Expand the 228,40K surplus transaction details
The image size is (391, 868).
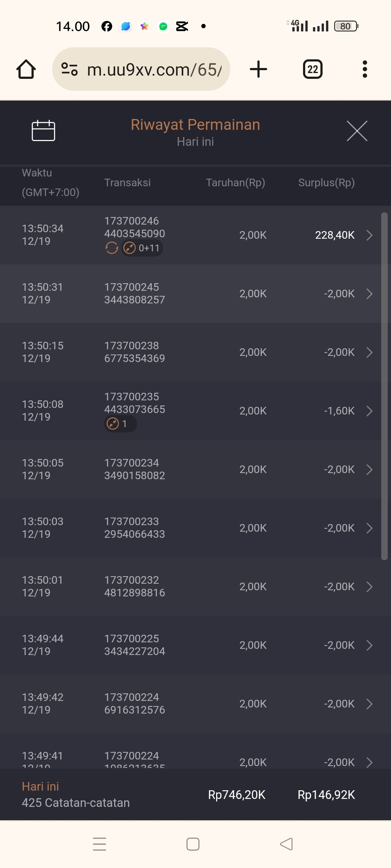click(369, 235)
